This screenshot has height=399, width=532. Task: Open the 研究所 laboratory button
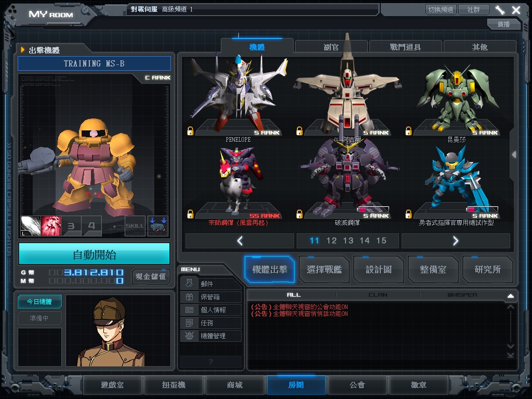pos(487,270)
